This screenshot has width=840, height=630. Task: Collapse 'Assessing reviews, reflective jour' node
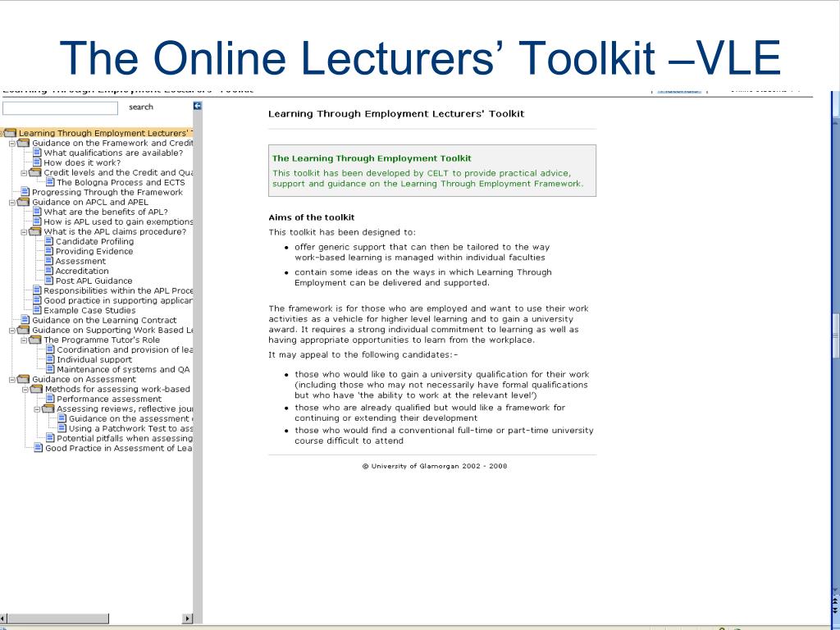point(36,409)
